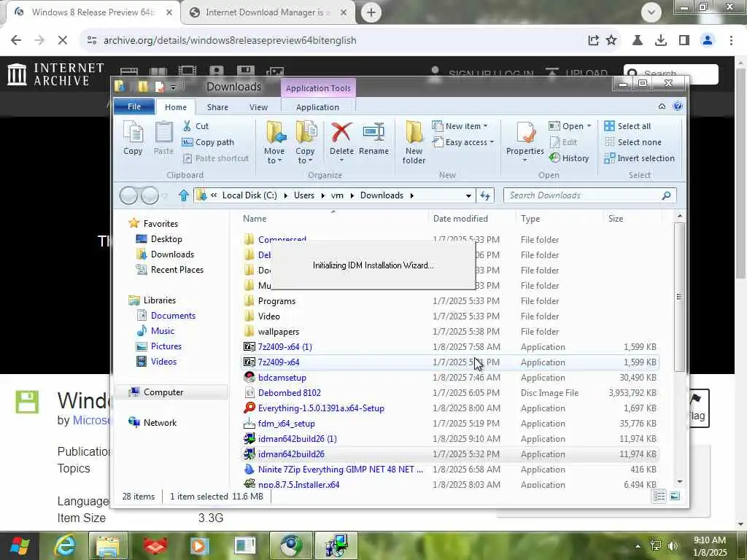Open Internet Explorer from the taskbar
This screenshot has height=560, width=747.
point(64,545)
